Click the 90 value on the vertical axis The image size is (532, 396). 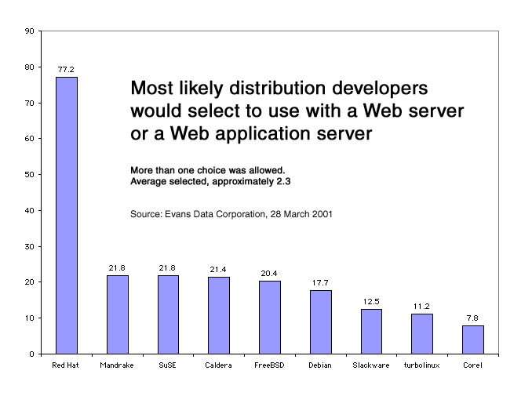[x=30, y=31]
